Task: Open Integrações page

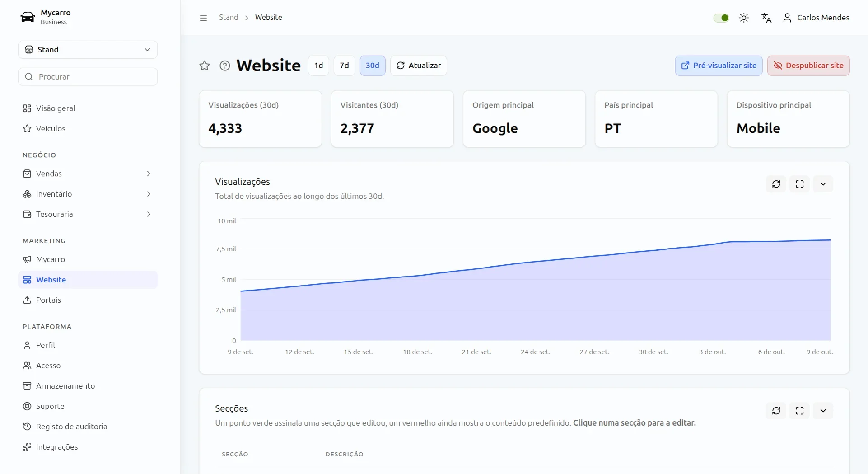Action: 88,447
